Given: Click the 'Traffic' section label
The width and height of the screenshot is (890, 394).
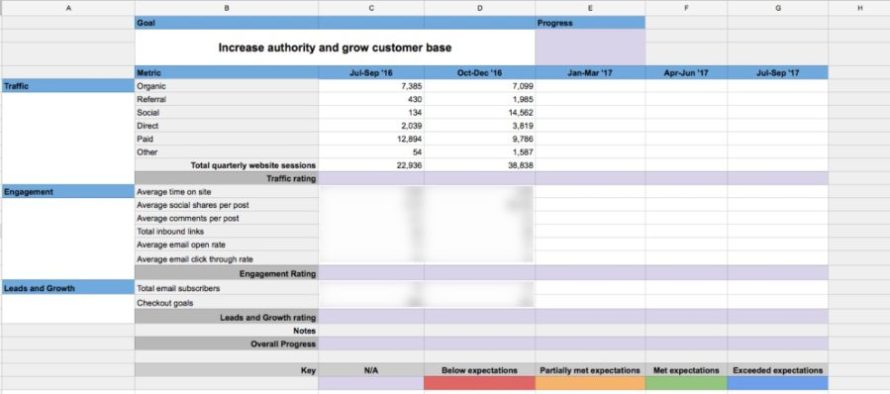Looking at the screenshot, I should click(68, 86).
